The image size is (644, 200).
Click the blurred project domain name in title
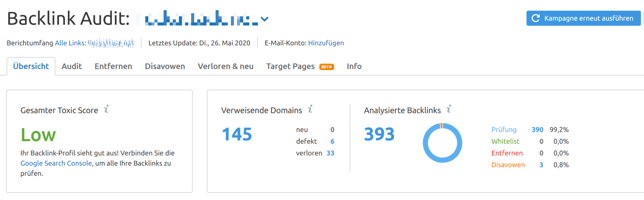pos(198,18)
